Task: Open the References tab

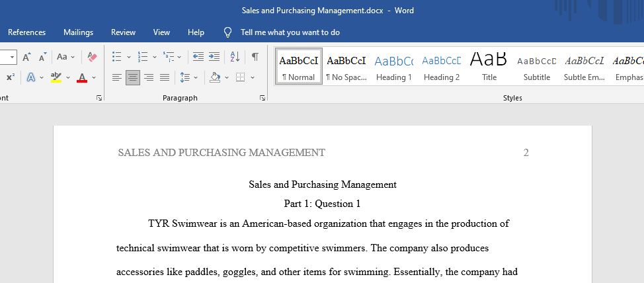Action: (26, 32)
